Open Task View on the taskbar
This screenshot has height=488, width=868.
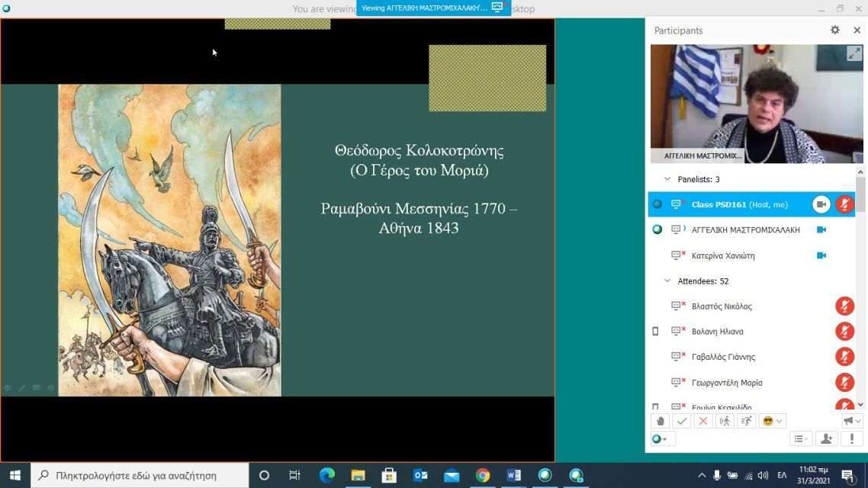tap(294, 475)
